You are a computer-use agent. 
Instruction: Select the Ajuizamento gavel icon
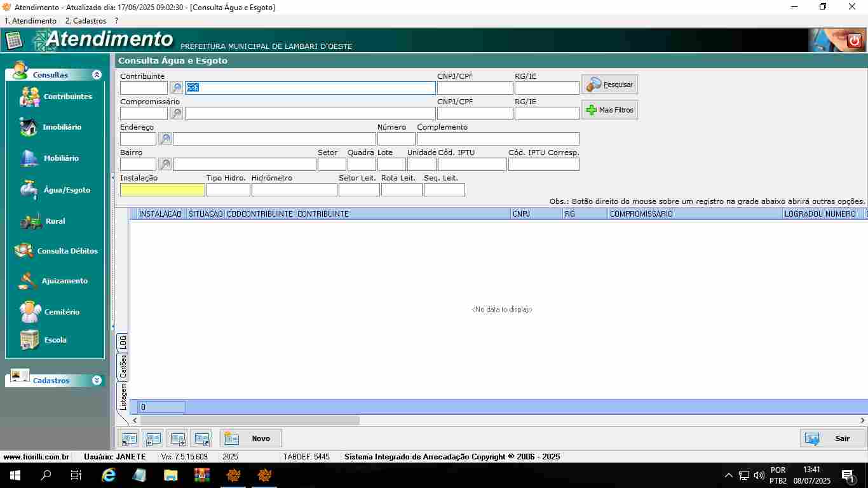[x=29, y=281]
